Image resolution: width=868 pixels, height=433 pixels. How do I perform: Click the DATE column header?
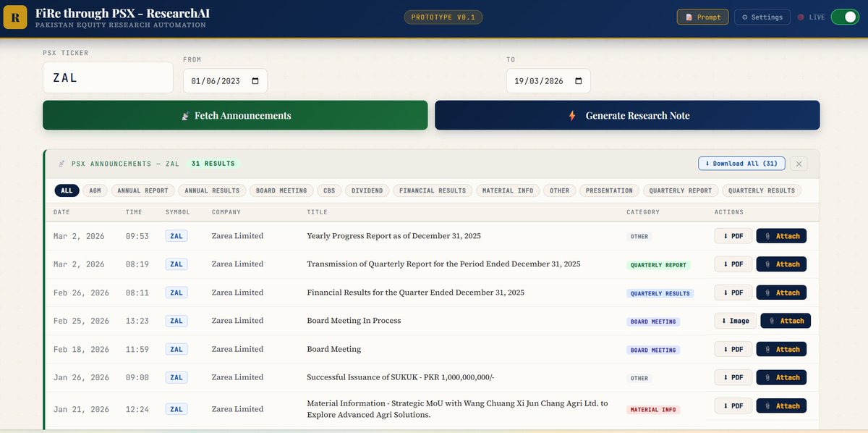tap(61, 212)
